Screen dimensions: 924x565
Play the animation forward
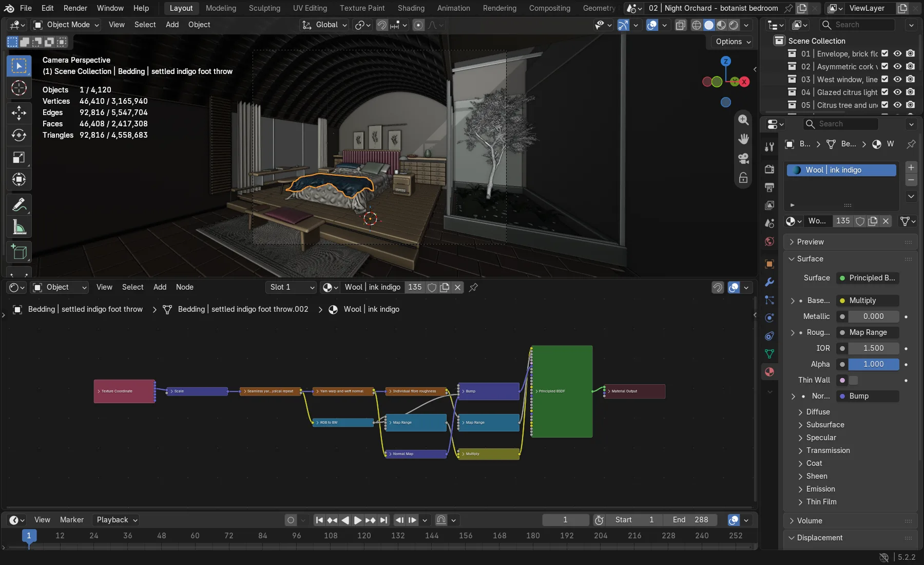point(358,520)
